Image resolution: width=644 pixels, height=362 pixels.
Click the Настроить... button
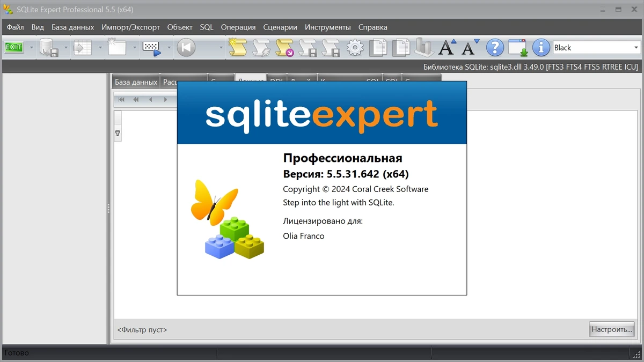click(x=612, y=329)
